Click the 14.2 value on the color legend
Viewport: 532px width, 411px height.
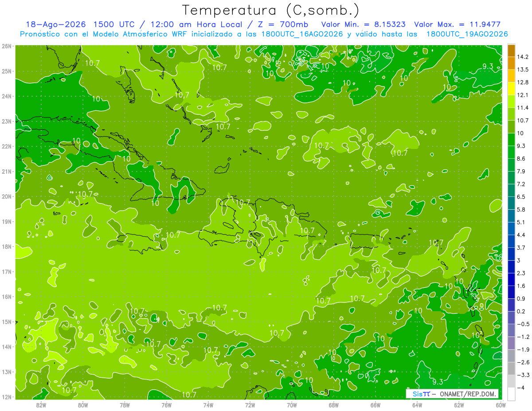523,57
